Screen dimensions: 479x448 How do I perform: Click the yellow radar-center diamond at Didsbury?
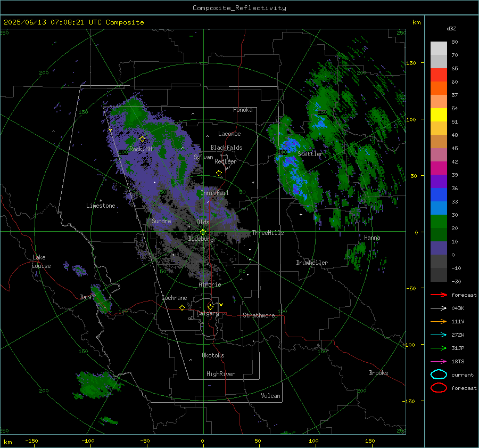203,232
